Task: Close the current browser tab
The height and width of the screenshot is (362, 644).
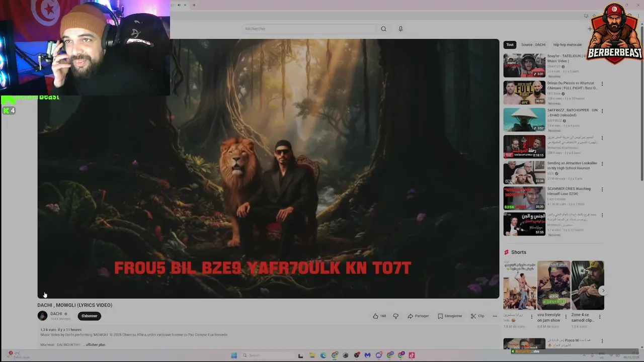Action: pyautogui.click(x=185, y=5)
